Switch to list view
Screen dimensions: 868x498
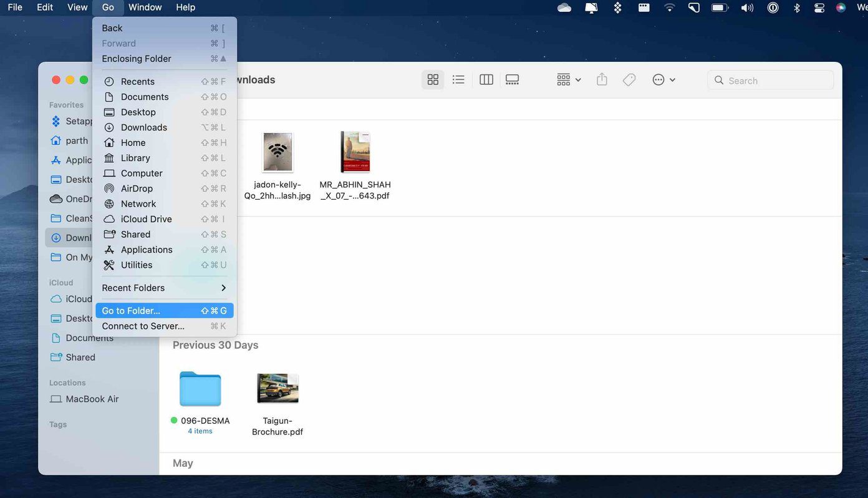click(458, 80)
